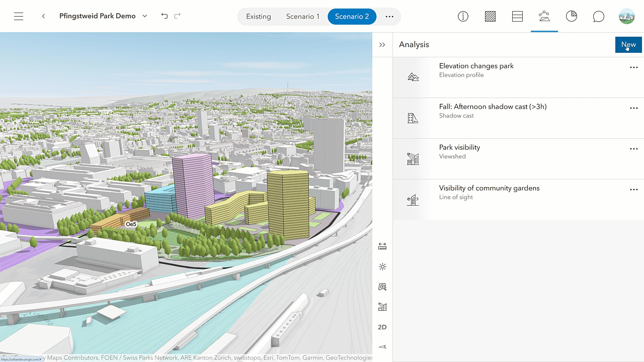Collapse the Analysis panel with the chevrons
The width and height of the screenshot is (644, 362).
point(382,44)
